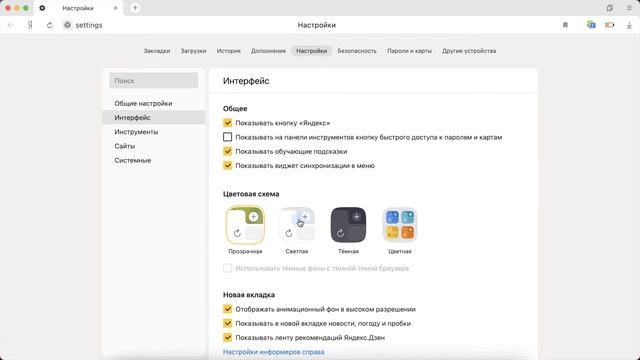Click the battery saver icon in toolbar
Image resolution: width=640 pixels, height=360 pixels.
click(x=609, y=25)
